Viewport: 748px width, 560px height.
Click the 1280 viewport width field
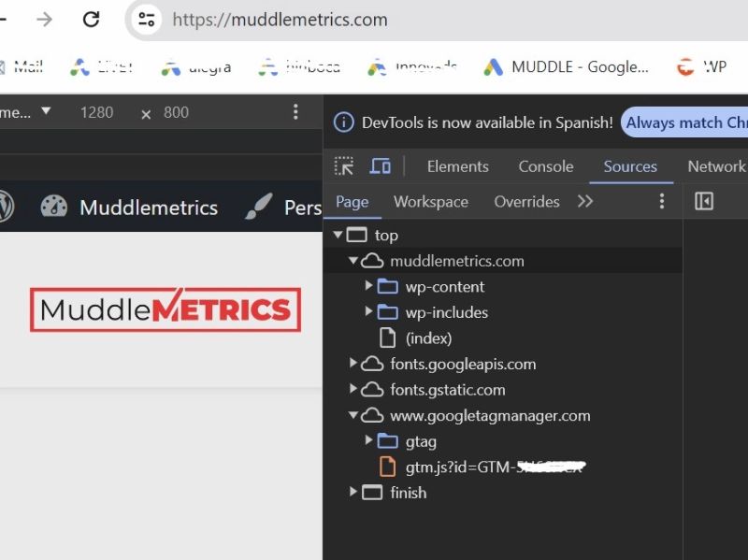(97, 111)
